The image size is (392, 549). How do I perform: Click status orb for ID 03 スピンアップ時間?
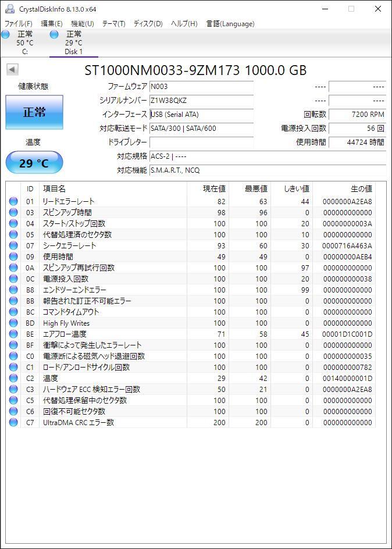[13, 212]
